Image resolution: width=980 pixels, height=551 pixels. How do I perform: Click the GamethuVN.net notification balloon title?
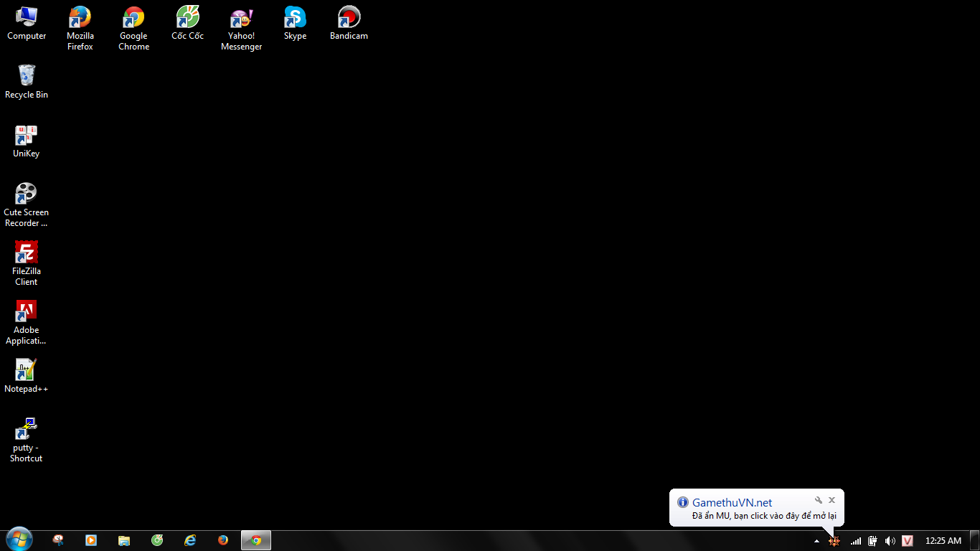pos(732,502)
